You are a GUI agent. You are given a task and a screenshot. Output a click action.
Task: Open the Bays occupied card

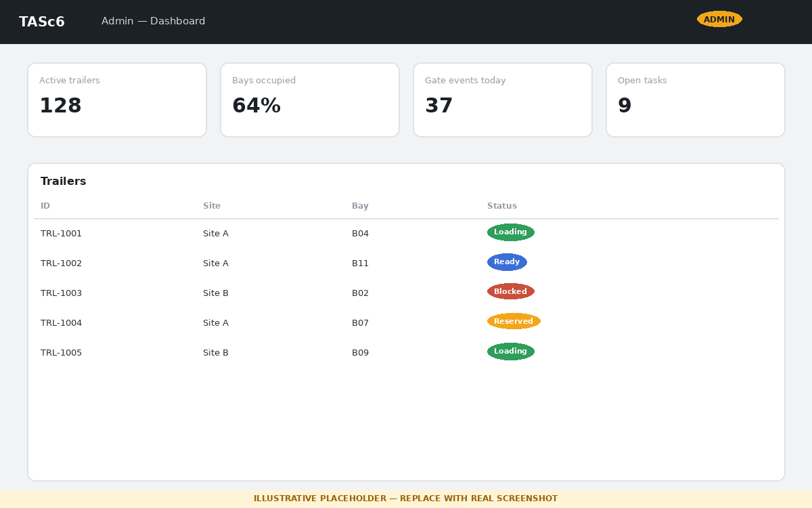(310, 100)
